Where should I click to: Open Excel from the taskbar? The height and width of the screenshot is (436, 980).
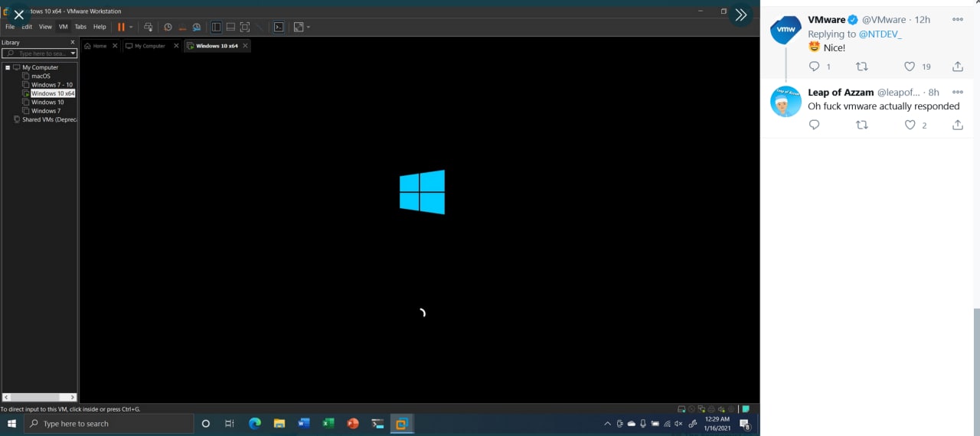coord(328,424)
